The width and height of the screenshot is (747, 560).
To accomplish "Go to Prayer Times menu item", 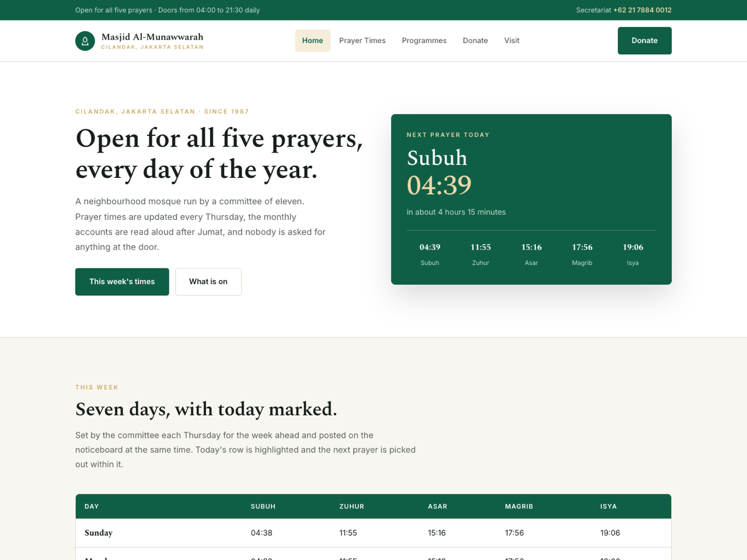I will 362,41.
